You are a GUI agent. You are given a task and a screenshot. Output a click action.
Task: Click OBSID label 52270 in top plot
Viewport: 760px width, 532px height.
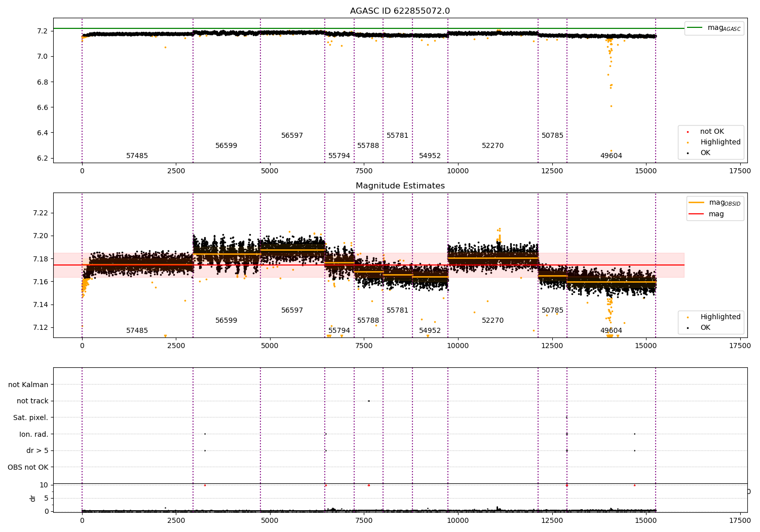492,145
